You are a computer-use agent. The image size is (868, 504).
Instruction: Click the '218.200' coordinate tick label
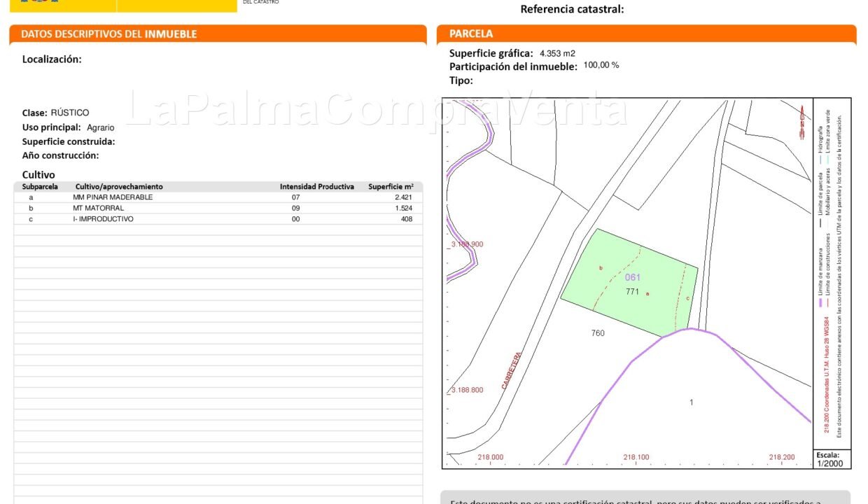[782, 457]
